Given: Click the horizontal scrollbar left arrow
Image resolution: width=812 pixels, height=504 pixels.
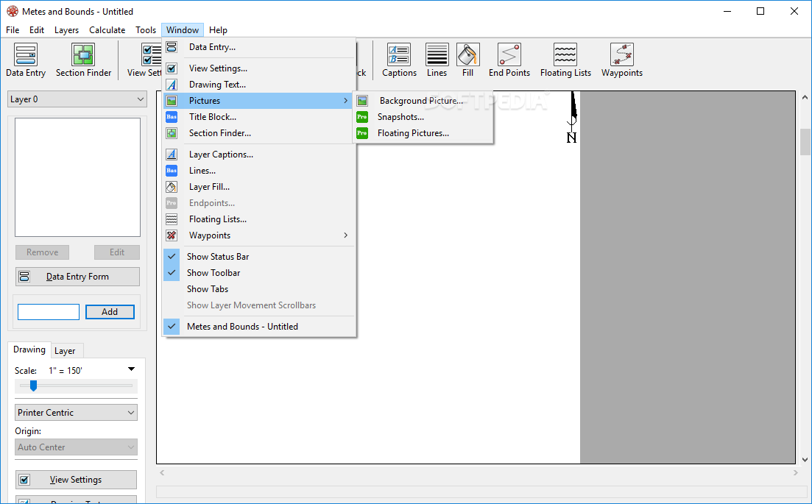Looking at the screenshot, I should click(x=162, y=472).
